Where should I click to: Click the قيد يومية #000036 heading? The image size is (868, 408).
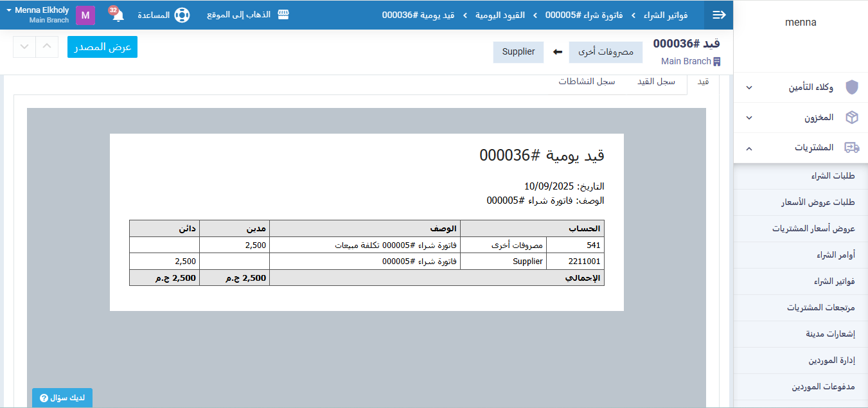pyautogui.click(x=542, y=155)
